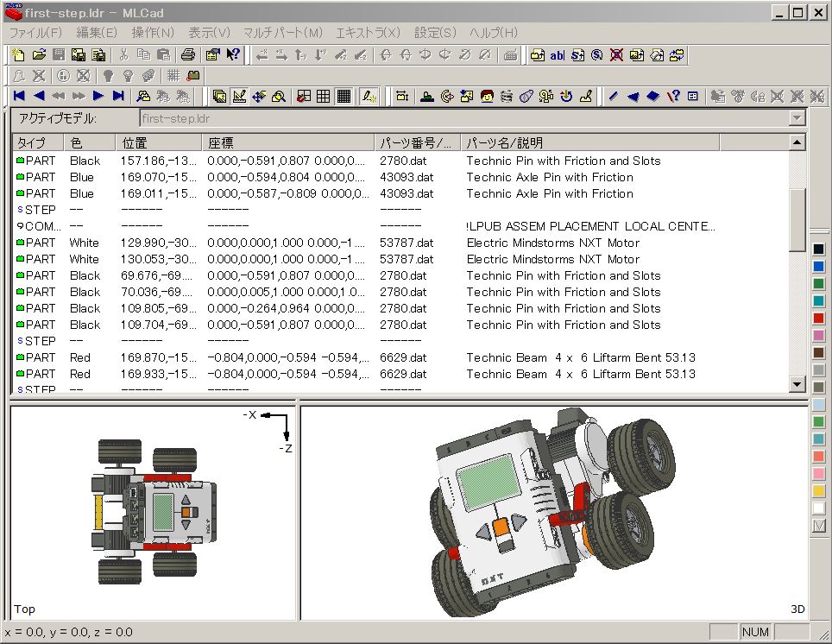832x644 pixels.
Task: Pick the black color swatch
Action: click(818, 249)
